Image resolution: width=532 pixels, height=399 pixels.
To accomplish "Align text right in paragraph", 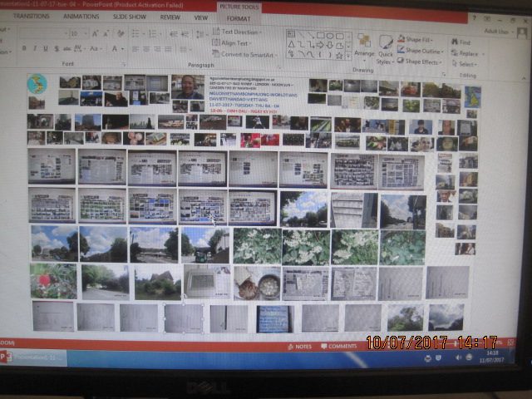I will pyautogui.click(x=157, y=49).
